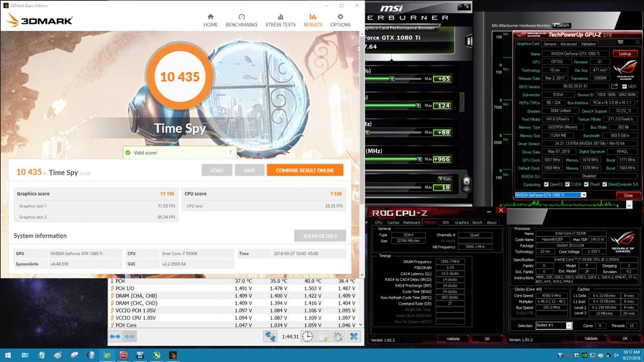This screenshot has height=362, width=644.
Task: Click Validate in ROG CPU-Z memory window
Action: point(453,339)
